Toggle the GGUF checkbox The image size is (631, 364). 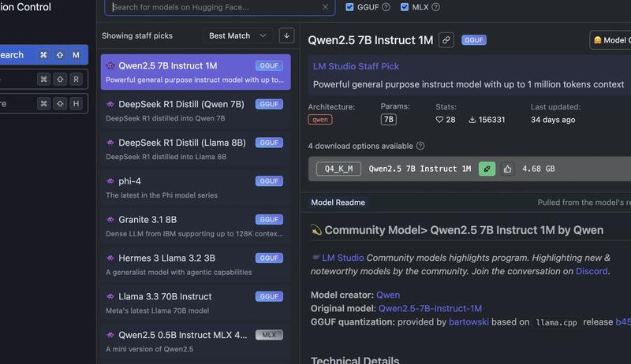click(349, 7)
